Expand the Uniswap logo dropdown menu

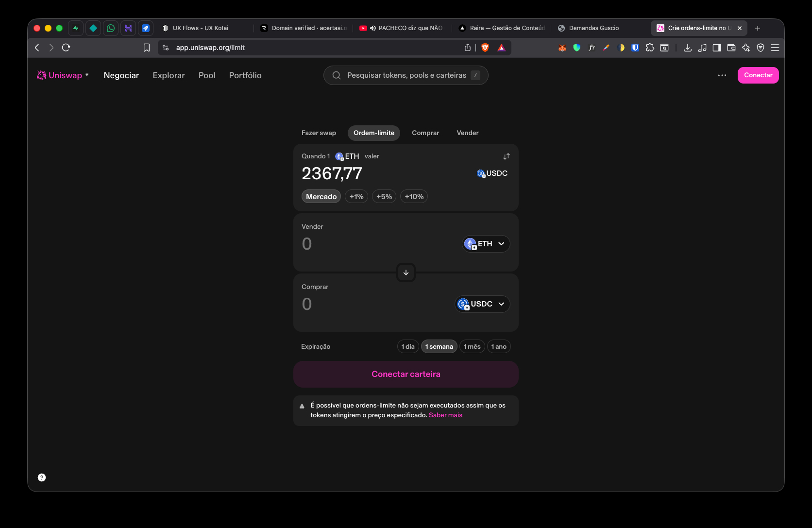click(x=63, y=75)
